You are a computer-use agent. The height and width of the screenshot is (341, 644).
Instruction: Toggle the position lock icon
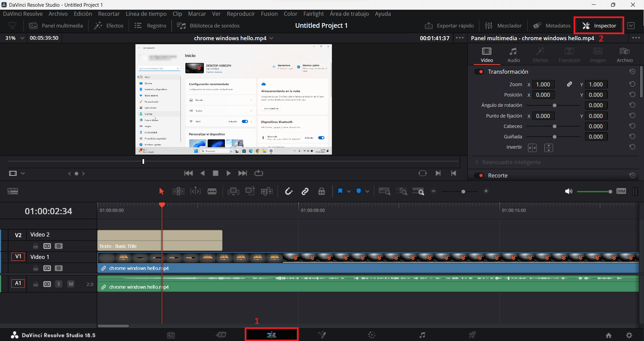click(321, 191)
